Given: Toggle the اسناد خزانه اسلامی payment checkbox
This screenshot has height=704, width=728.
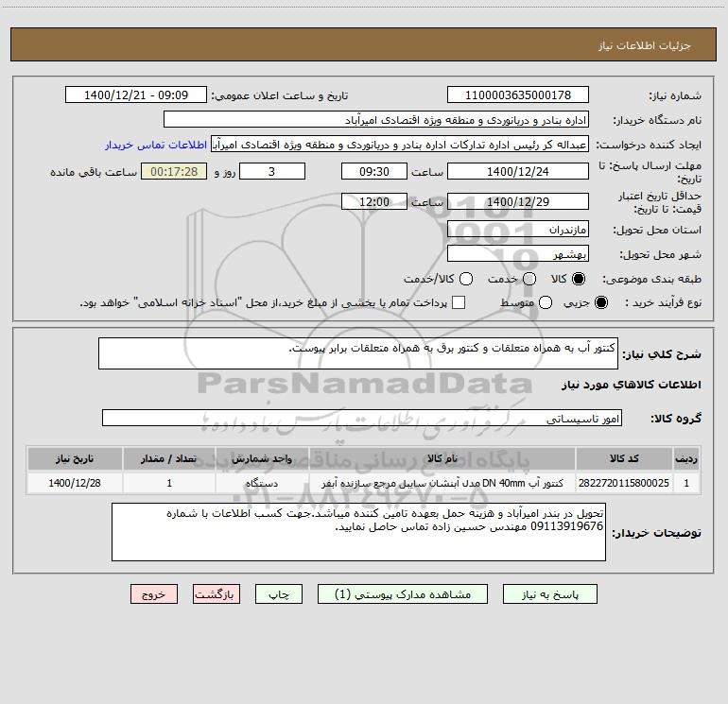Looking at the screenshot, I should pyautogui.click(x=459, y=302).
